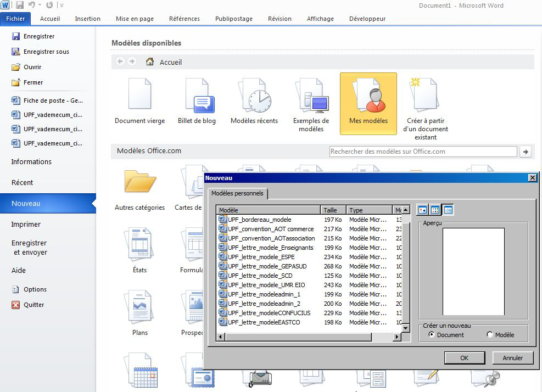Choose Enregistrer sous in the sidebar
This screenshot has height=392, width=542.
point(41,52)
